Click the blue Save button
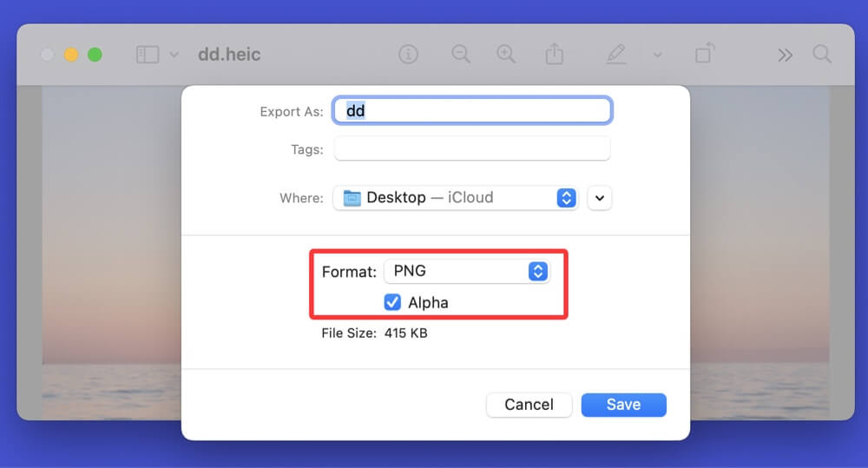Image resolution: width=868 pixels, height=468 pixels. pyautogui.click(x=623, y=405)
